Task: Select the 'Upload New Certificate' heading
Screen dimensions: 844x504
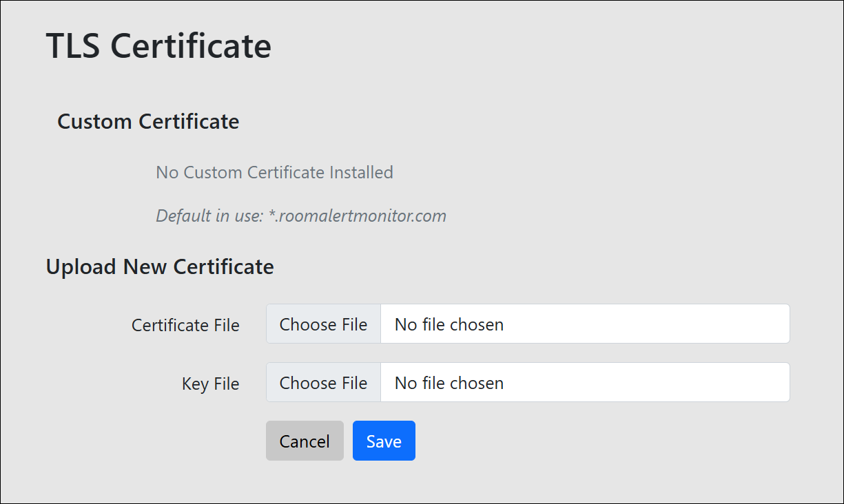Action: coord(160,266)
